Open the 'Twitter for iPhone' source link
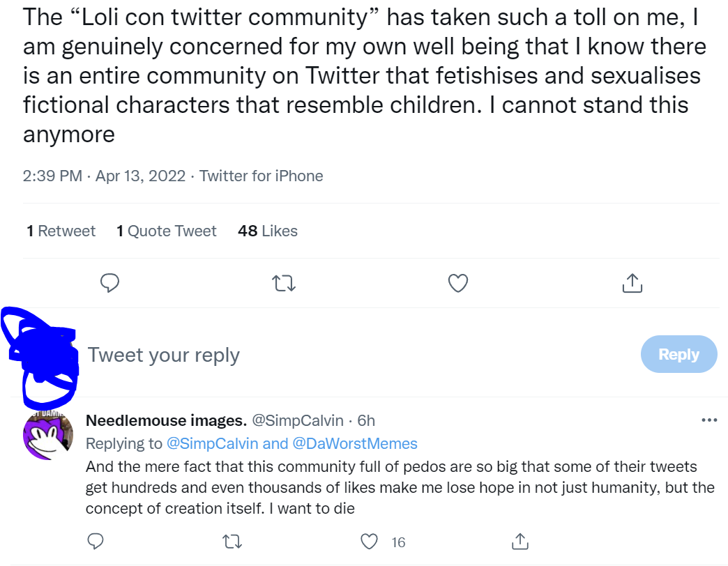The width and height of the screenshot is (728, 566). 261,176
